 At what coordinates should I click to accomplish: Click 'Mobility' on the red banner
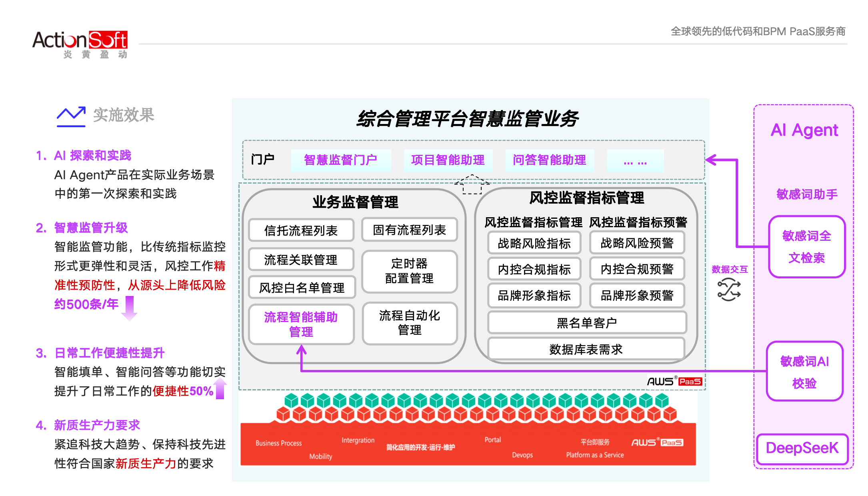pyautogui.click(x=321, y=456)
